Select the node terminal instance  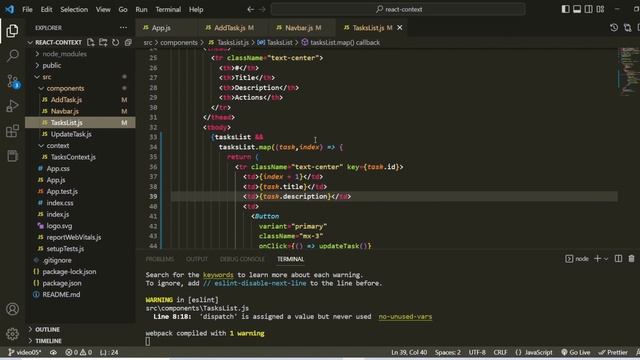(577, 259)
